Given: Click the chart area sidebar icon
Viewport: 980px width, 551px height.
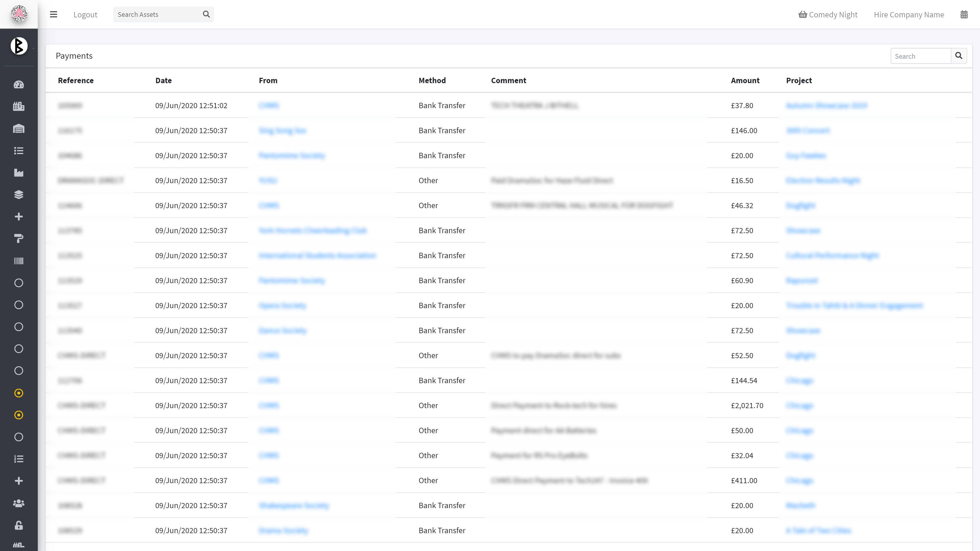Looking at the screenshot, I should (x=19, y=173).
